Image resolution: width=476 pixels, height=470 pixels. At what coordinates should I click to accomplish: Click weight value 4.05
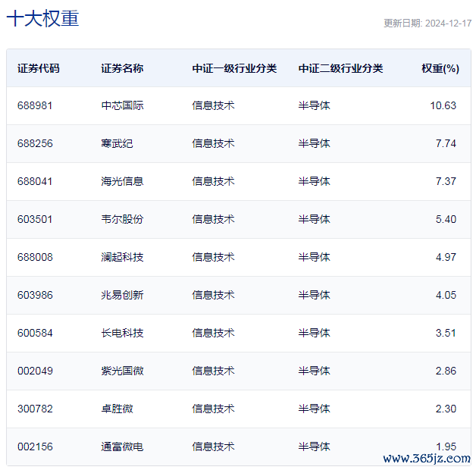446,295
